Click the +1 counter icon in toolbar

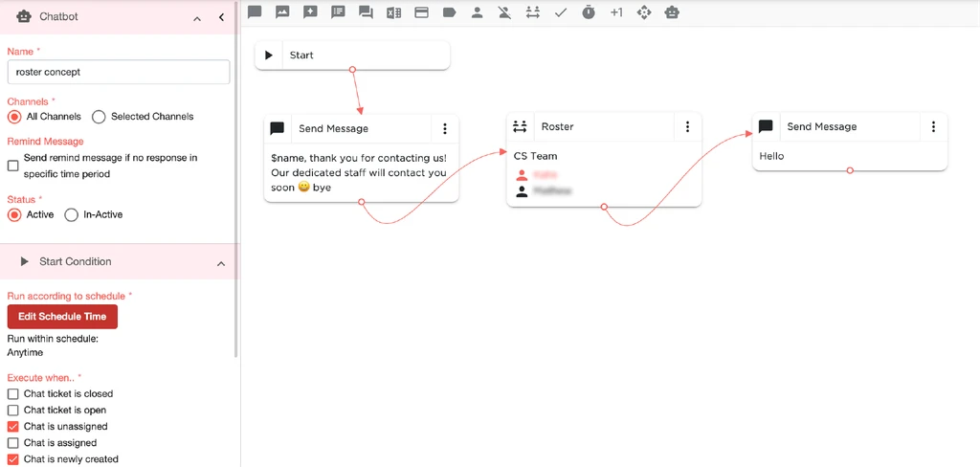(616, 12)
